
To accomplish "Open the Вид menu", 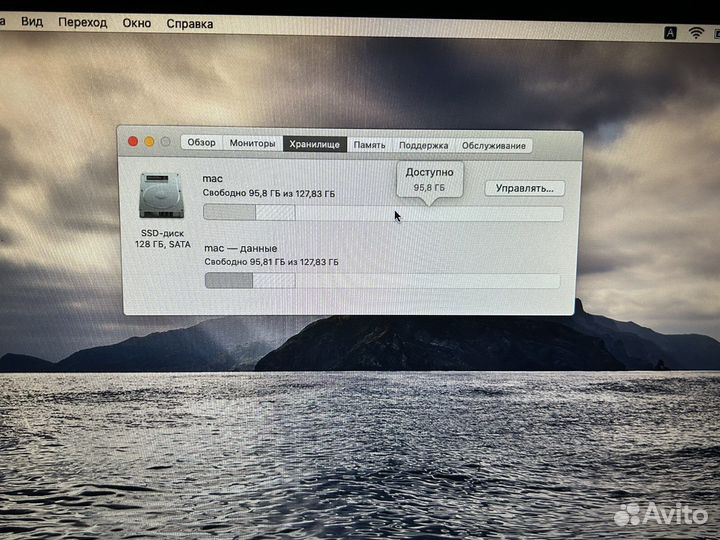I will pyautogui.click(x=32, y=22).
